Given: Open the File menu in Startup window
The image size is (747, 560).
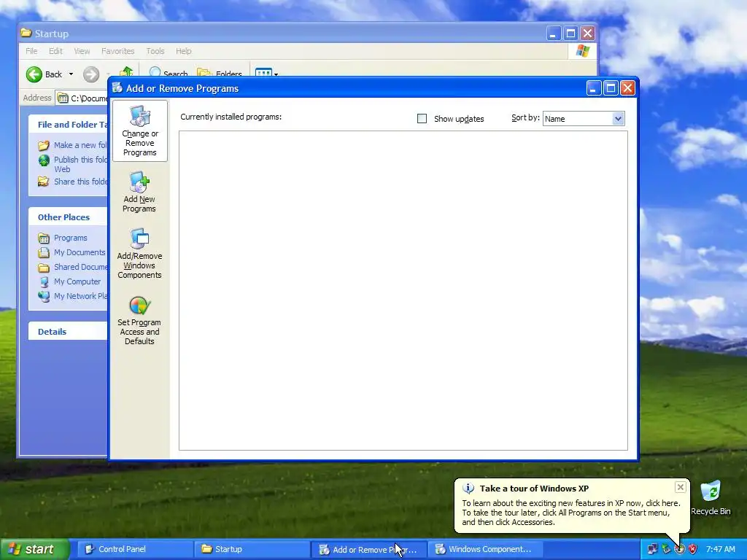Looking at the screenshot, I should pyautogui.click(x=31, y=51).
